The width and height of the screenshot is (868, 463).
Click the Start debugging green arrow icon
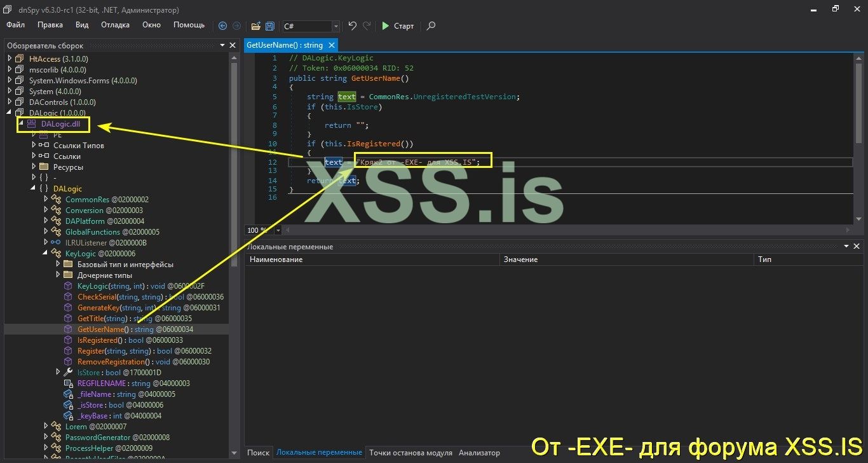(386, 26)
